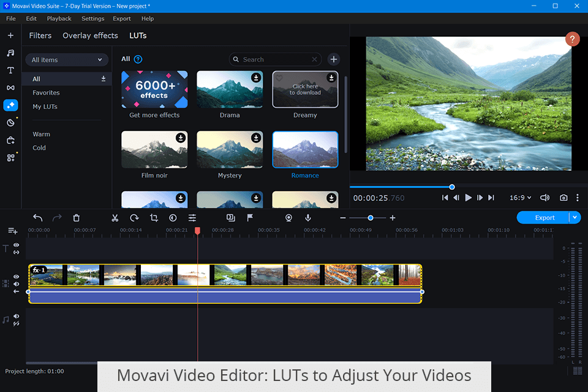The image size is (588, 392).
Task: Zoom in timeline with plus
Action: point(393,217)
